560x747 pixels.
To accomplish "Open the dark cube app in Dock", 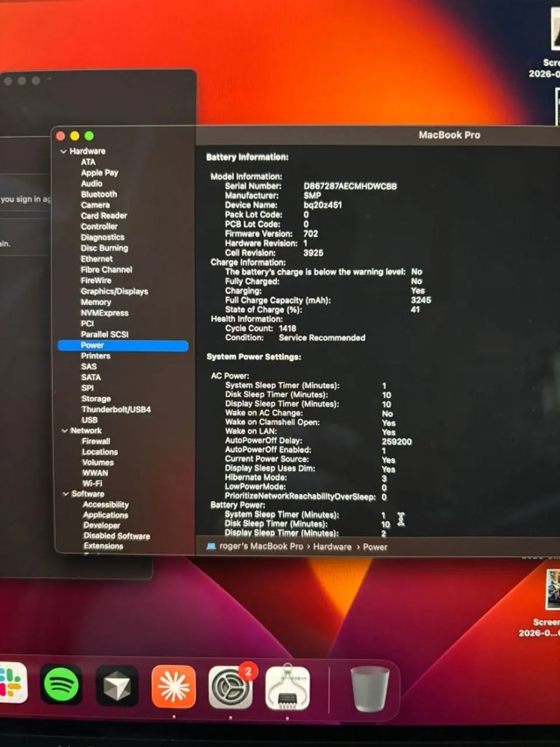I will pyautogui.click(x=117, y=686).
